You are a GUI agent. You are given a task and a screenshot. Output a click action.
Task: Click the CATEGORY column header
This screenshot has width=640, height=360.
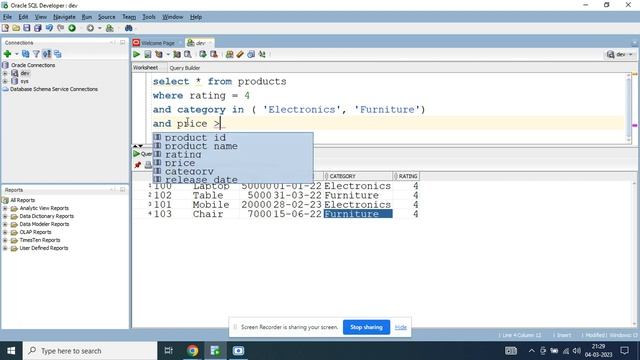358,176
